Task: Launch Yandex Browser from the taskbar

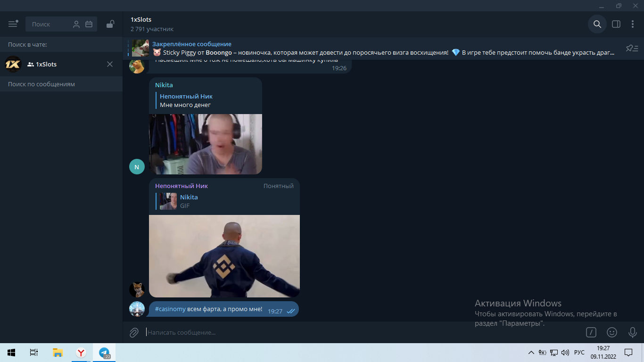Action: pyautogui.click(x=80, y=352)
